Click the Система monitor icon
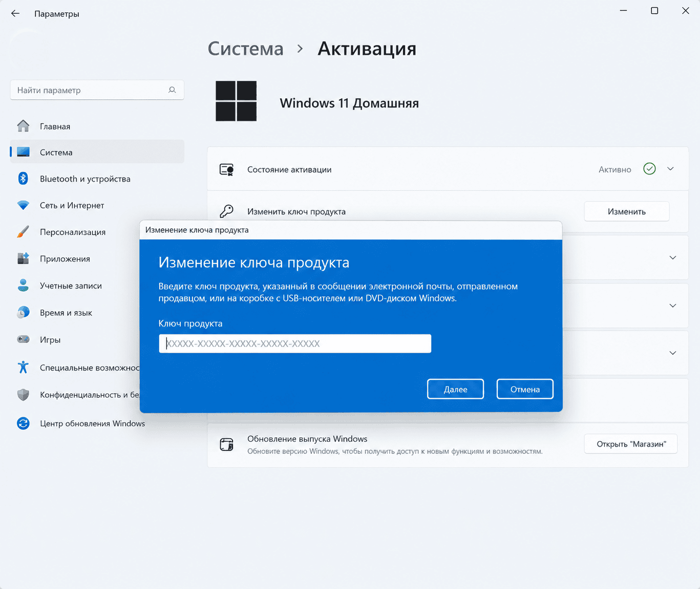The width and height of the screenshot is (700, 589). tap(23, 152)
